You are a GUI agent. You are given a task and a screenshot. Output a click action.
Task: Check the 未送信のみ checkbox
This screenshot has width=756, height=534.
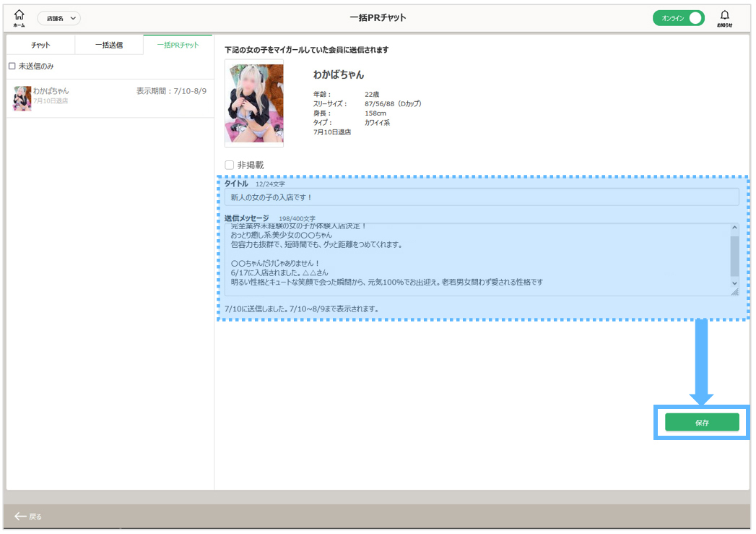pos(12,66)
